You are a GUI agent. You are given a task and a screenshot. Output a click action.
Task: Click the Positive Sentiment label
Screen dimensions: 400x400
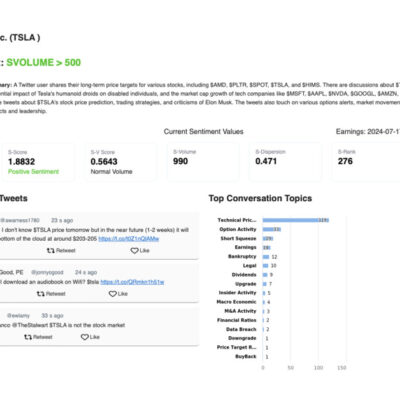click(33, 172)
